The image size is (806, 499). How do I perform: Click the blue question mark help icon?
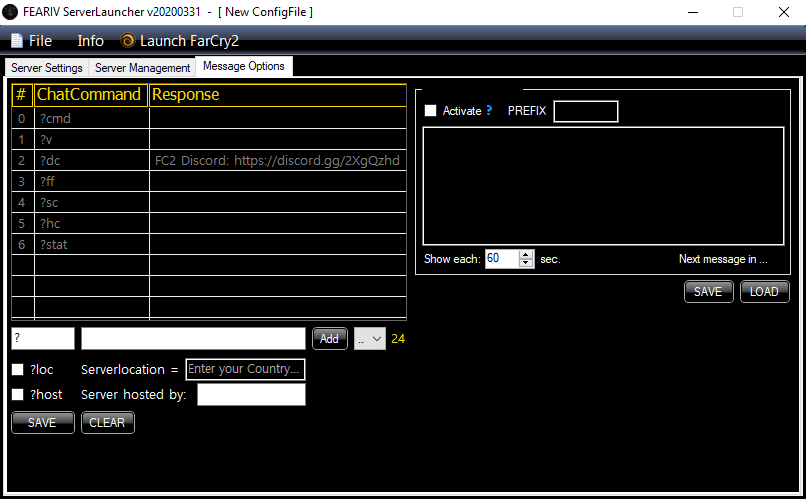[489, 111]
